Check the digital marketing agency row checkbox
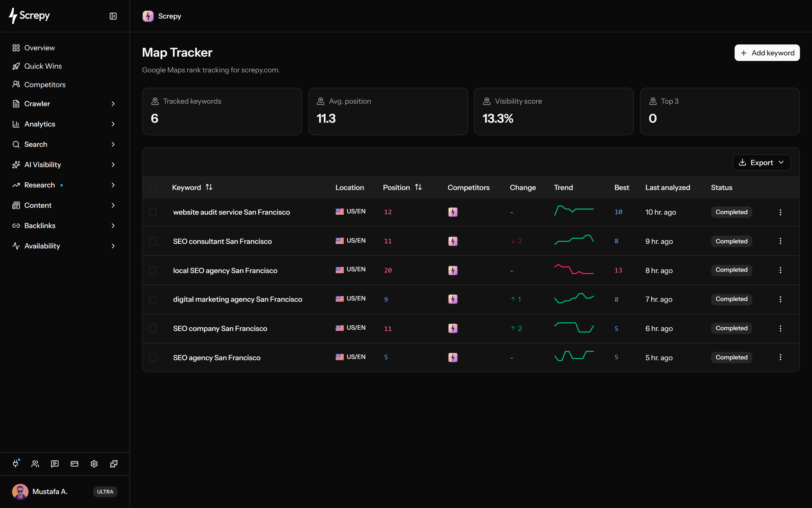Viewport: 812px width, 508px height. (153, 299)
